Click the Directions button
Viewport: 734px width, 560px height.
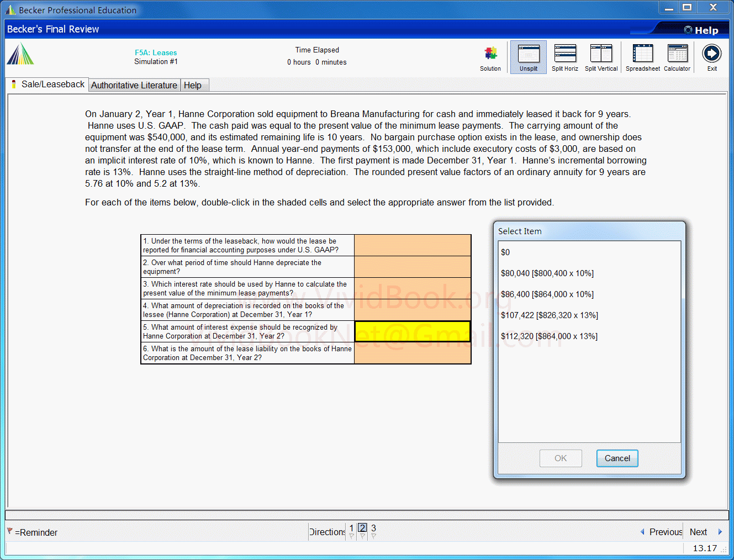pos(327,532)
